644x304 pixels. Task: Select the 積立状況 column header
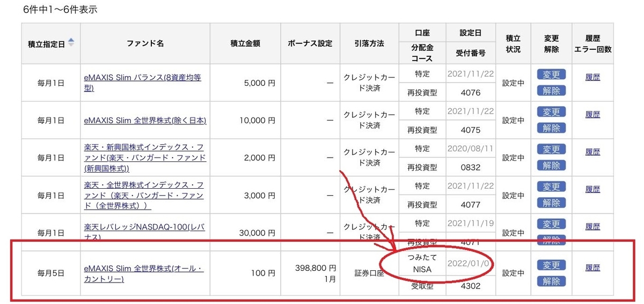[513, 43]
